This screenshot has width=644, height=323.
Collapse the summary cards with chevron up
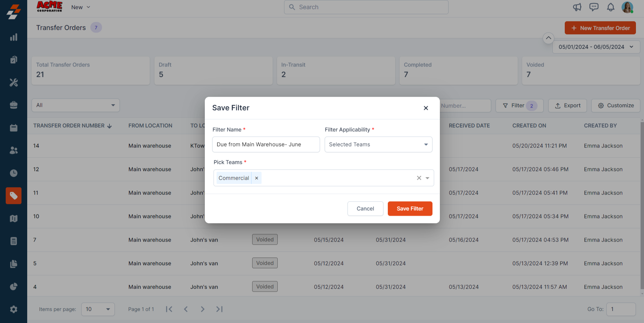548,38
